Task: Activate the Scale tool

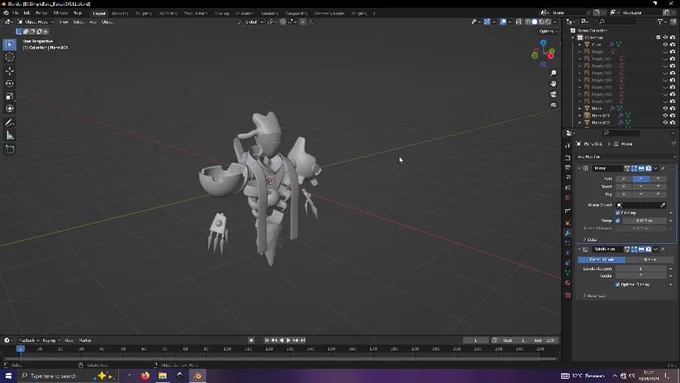Action: pos(10,96)
